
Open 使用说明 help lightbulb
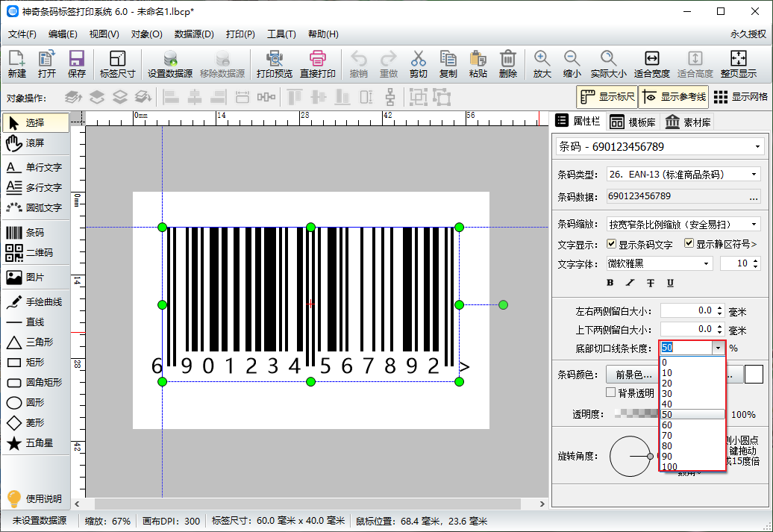pos(34,498)
